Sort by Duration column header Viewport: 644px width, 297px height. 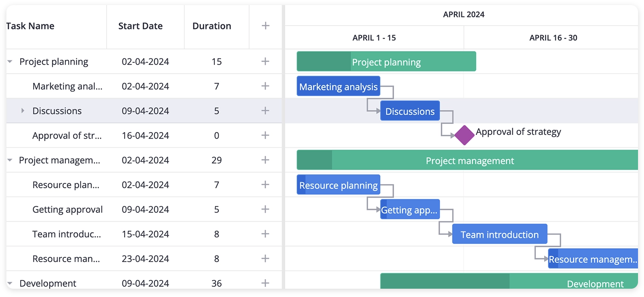point(212,26)
